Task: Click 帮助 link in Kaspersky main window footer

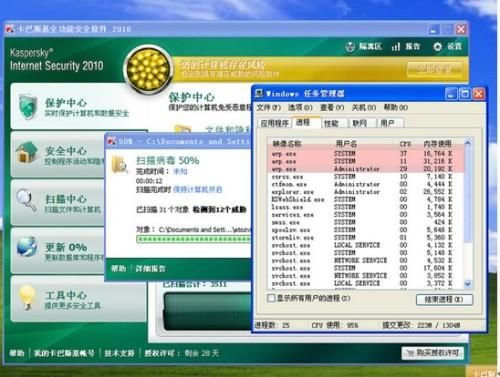Action: point(17,353)
